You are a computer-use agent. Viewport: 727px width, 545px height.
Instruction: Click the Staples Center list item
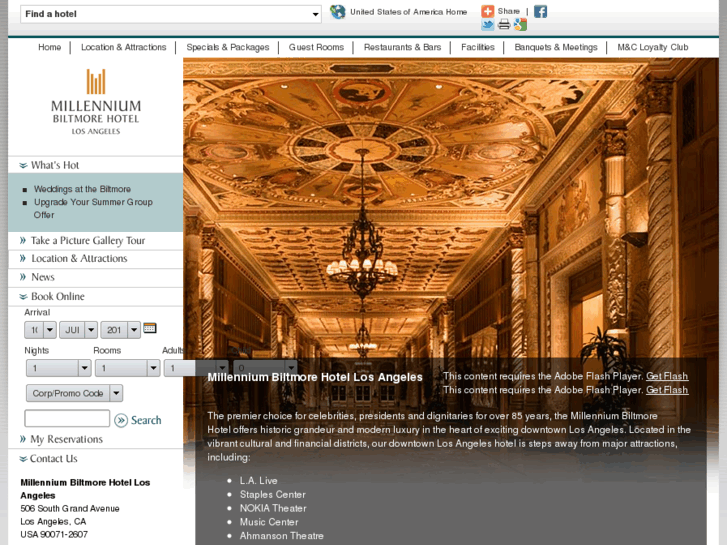tap(273, 494)
